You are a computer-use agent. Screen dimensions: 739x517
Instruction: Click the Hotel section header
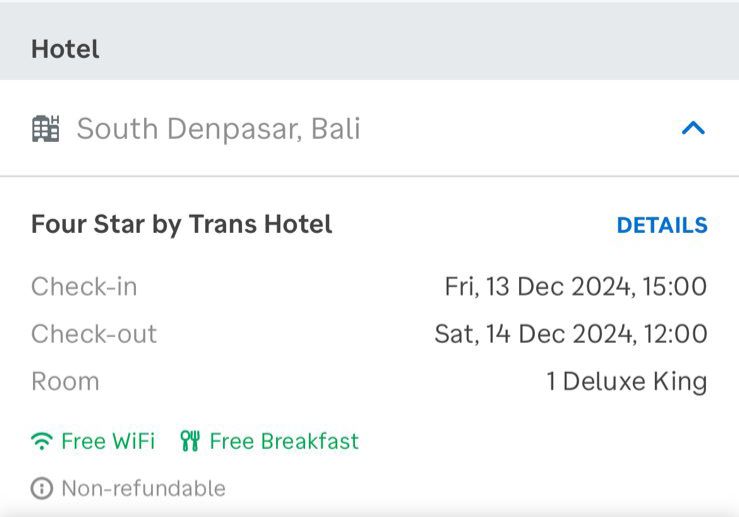coord(65,49)
